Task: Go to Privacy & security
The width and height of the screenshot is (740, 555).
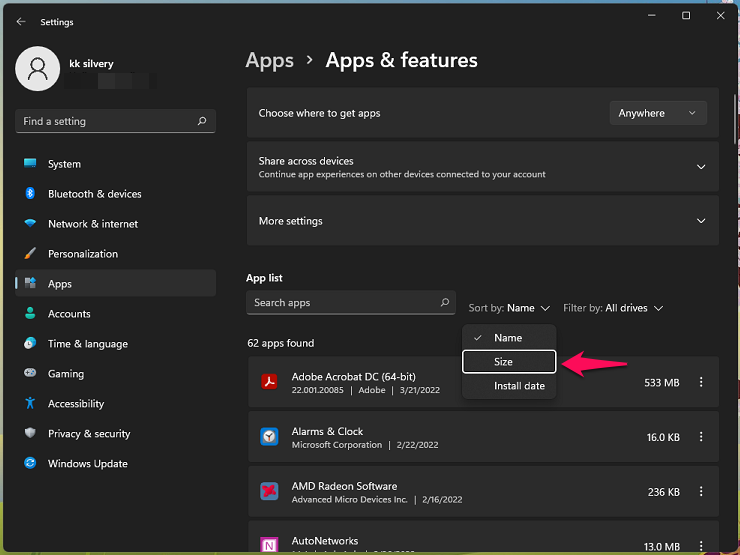Action: point(116,434)
